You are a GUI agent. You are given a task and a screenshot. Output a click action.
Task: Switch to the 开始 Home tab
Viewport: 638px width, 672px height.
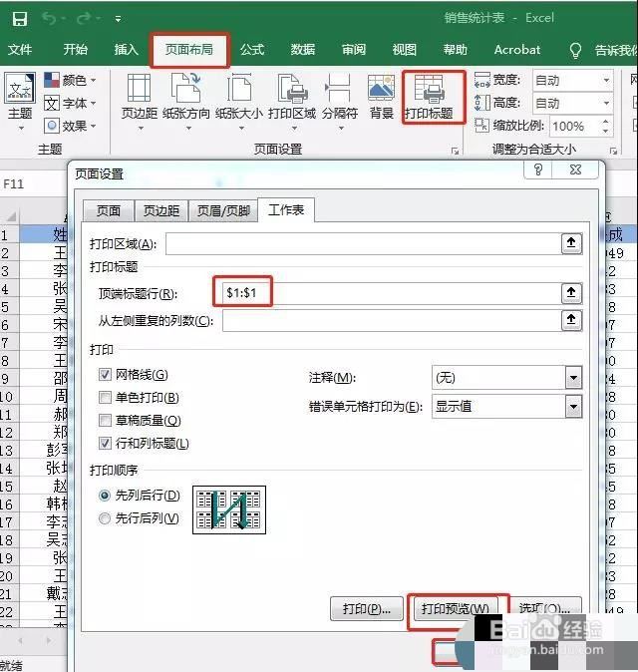[76, 50]
